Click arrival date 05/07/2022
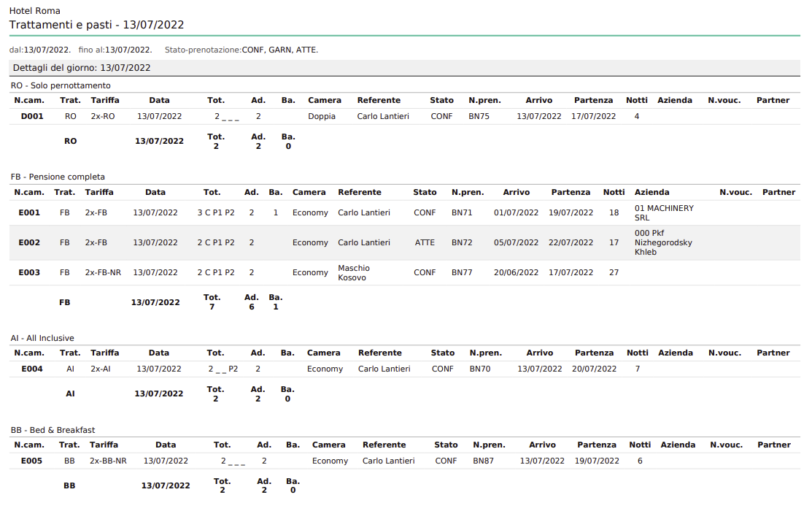This screenshot has height=511, width=812. [x=516, y=243]
